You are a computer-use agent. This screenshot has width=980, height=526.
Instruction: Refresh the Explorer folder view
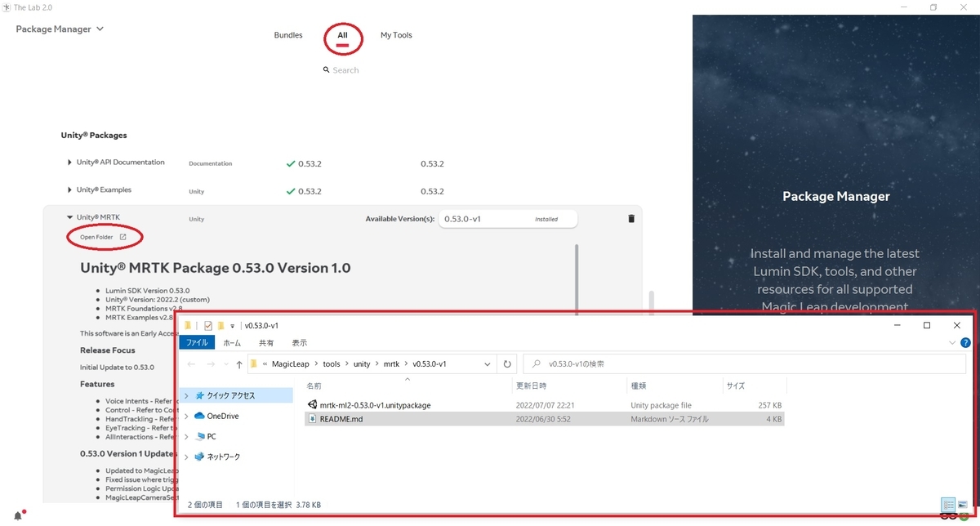tap(507, 363)
